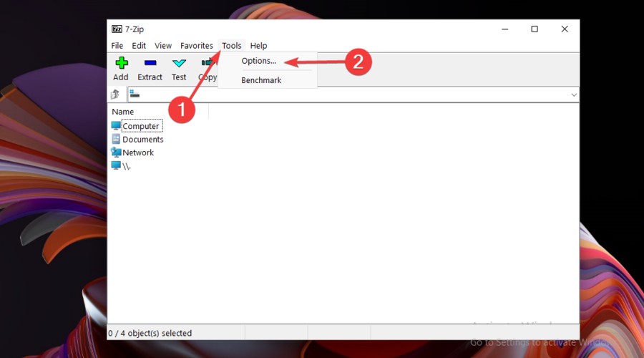
Task: Click the 7-Zip title bar app icon
Action: pos(117,29)
